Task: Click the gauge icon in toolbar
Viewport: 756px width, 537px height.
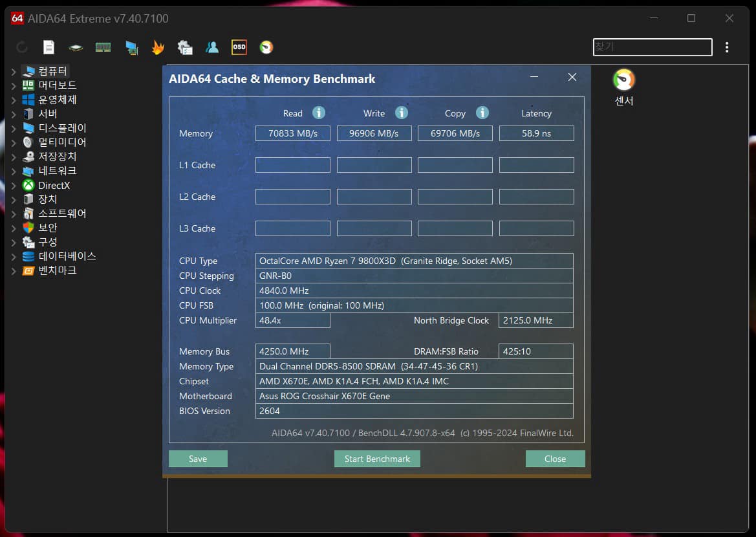Action: point(266,47)
